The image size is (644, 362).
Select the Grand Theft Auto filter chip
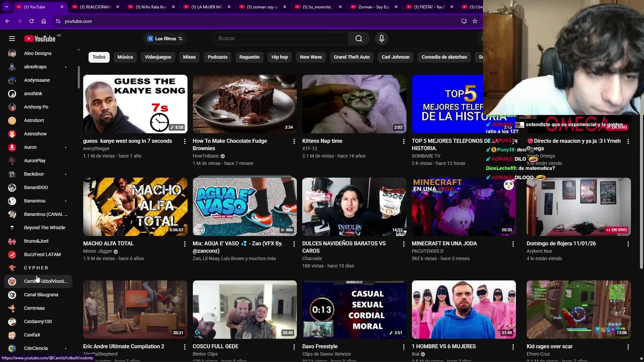(352, 57)
